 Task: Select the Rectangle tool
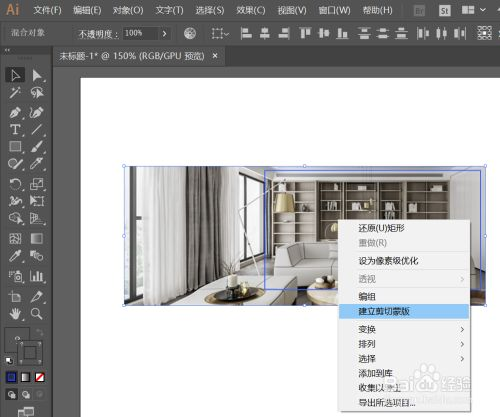point(15,146)
